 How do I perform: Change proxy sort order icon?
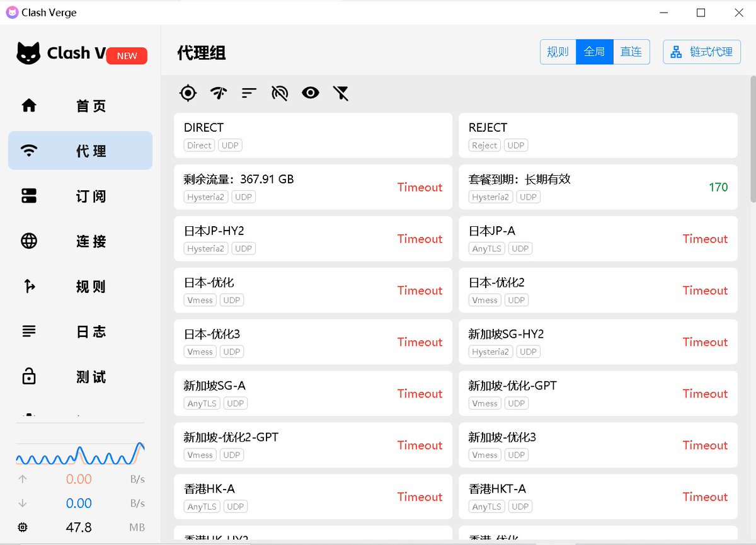pyautogui.click(x=249, y=93)
